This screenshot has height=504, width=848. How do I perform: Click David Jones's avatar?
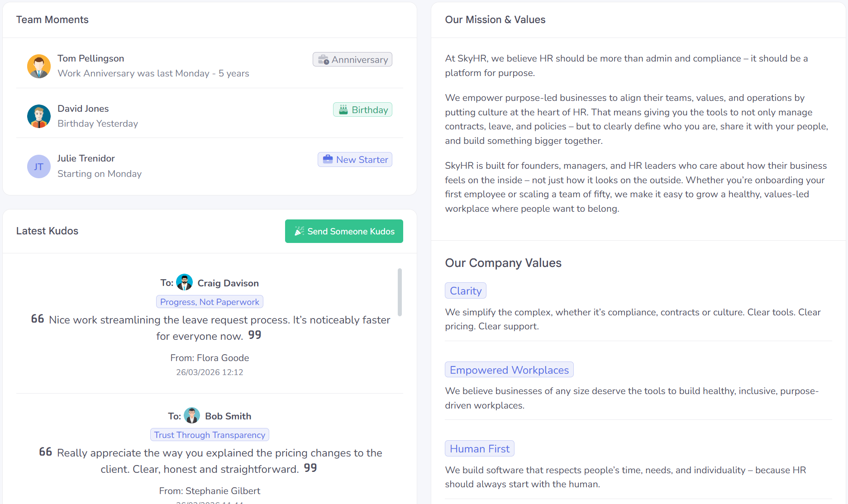click(x=39, y=116)
